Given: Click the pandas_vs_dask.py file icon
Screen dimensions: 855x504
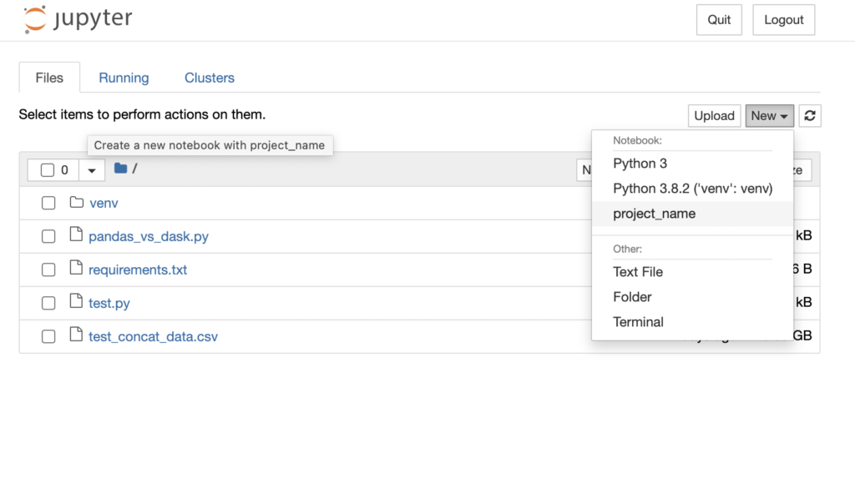Looking at the screenshot, I should (77, 235).
